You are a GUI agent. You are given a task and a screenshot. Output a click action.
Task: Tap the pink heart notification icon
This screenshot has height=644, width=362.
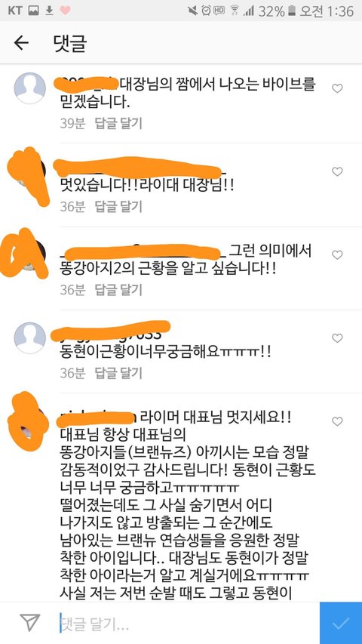65,11
